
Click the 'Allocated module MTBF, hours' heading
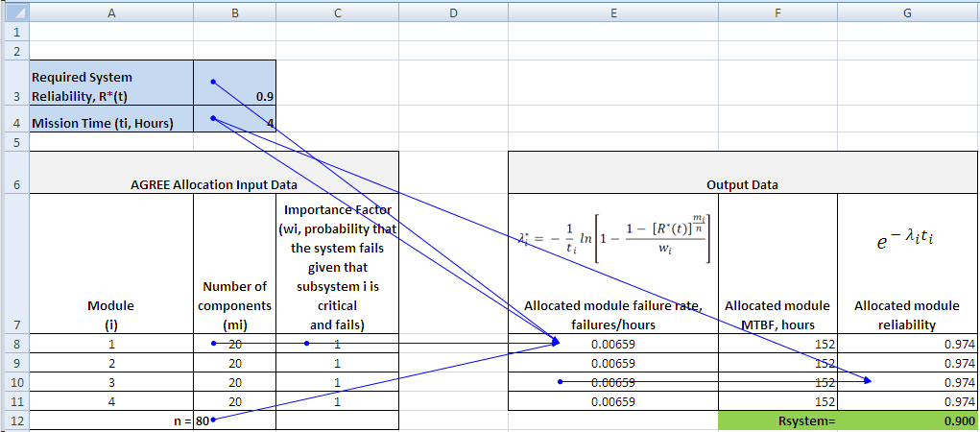click(778, 263)
